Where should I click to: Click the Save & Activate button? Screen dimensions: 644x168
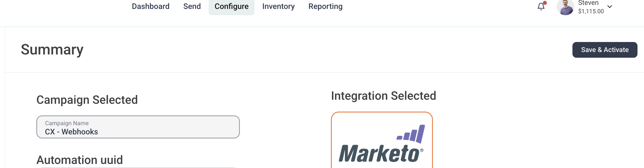(x=605, y=50)
